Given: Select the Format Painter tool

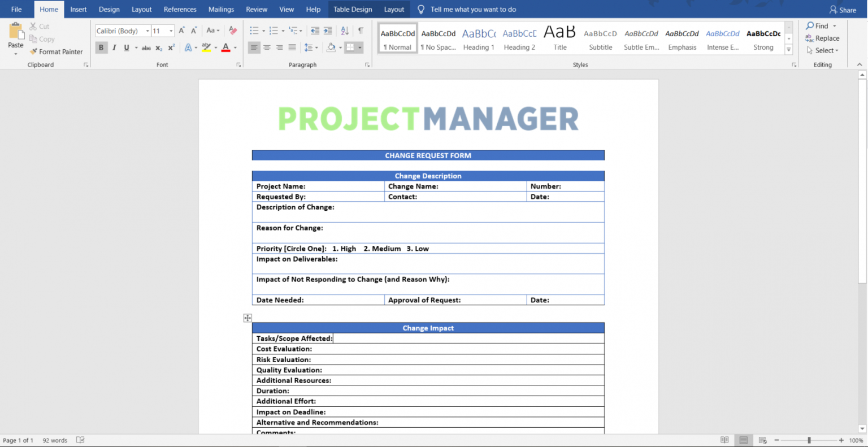Looking at the screenshot, I should 56,51.
